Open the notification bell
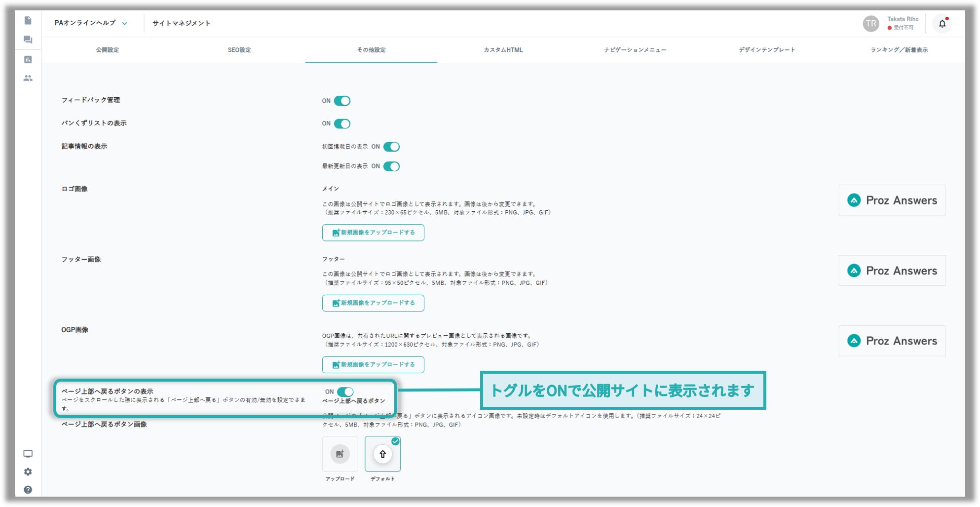This screenshot has height=507, width=980. (x=942, y=23)
